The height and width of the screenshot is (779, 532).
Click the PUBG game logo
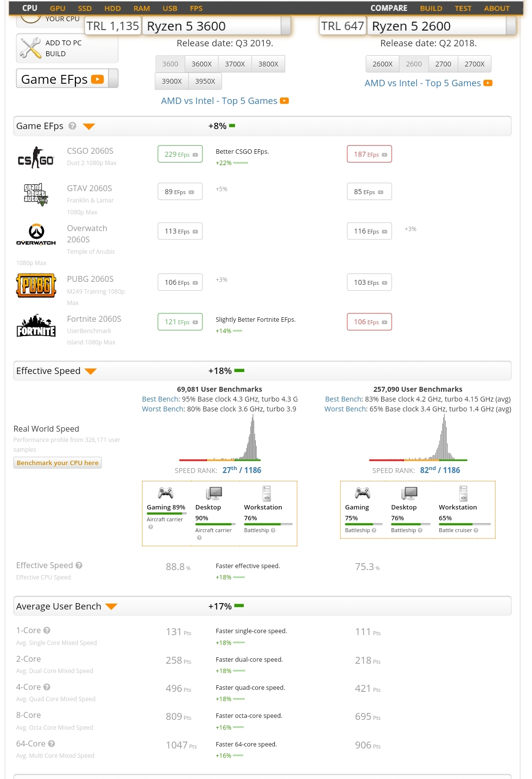(x=36, y=285)
